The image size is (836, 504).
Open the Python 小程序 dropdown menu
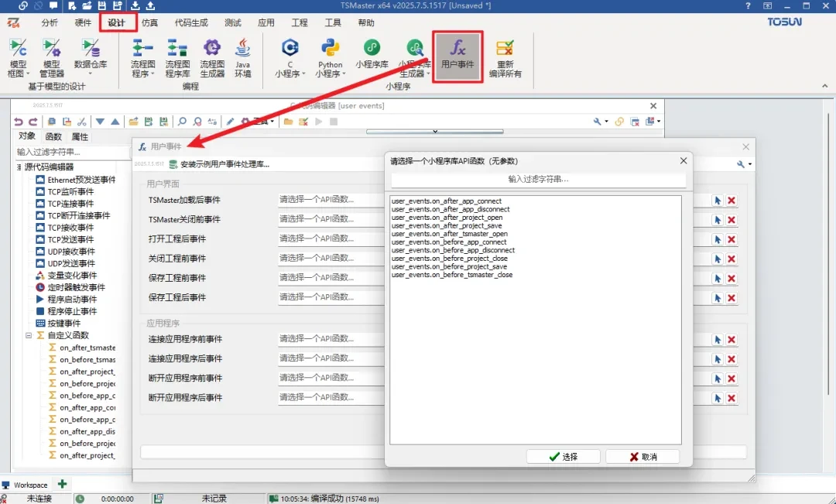(x=331, y=74)
